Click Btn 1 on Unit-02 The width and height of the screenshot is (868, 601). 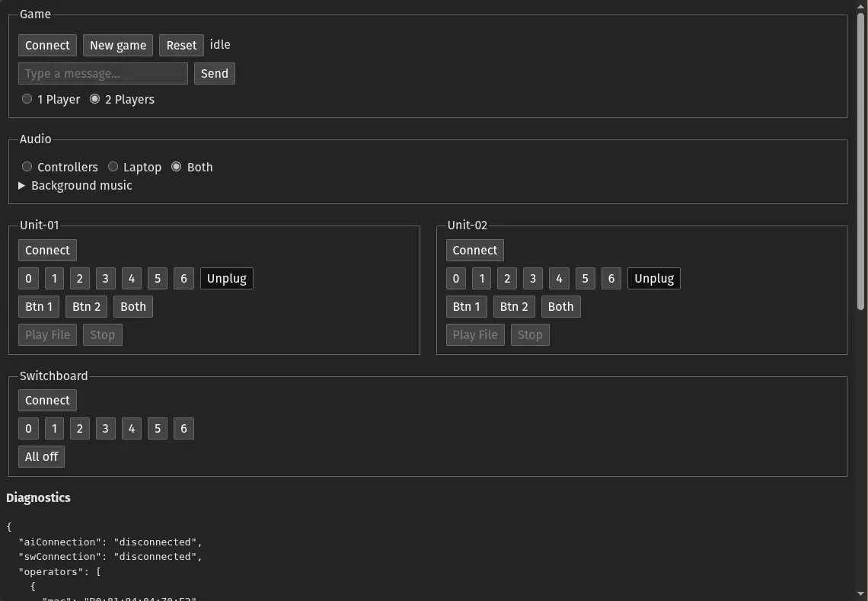point(466,306)
